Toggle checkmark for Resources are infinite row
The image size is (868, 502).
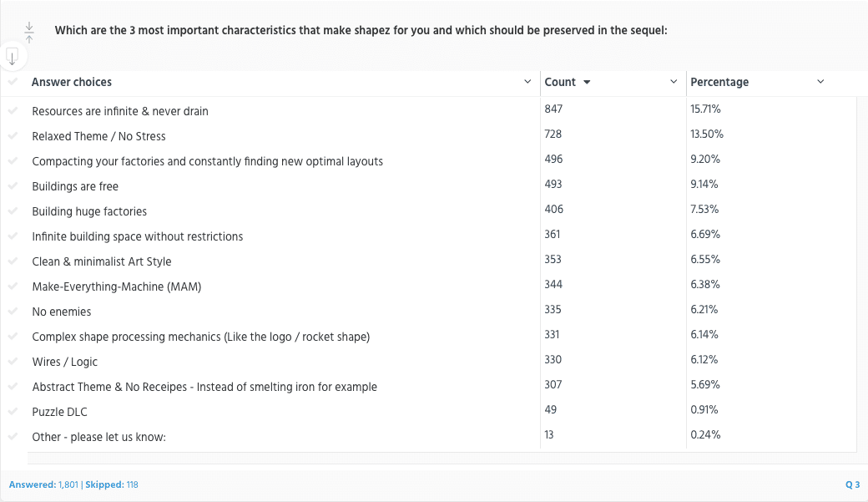click(x=13, y=111)
